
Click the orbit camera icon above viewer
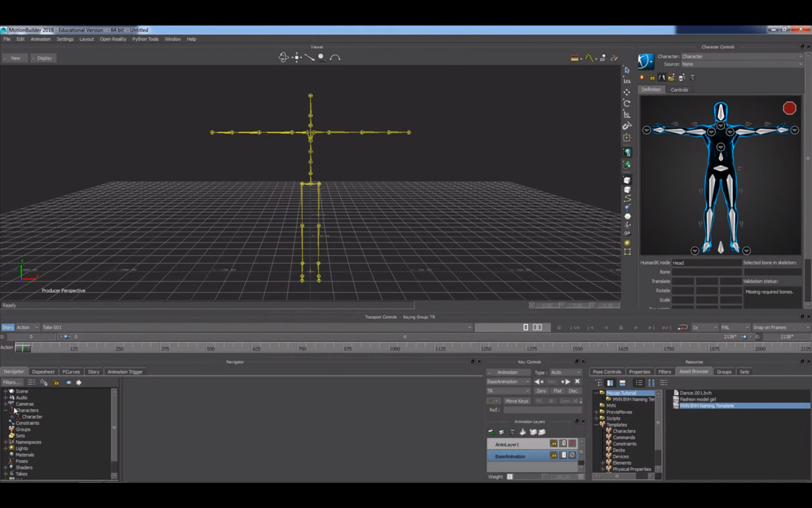tap(283, 57)
